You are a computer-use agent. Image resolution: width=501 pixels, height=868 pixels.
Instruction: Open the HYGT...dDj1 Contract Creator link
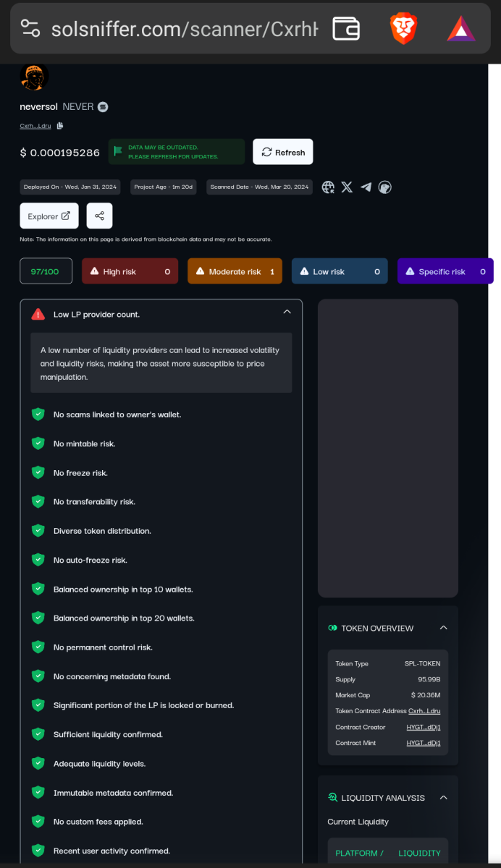(x=424, y=727)
